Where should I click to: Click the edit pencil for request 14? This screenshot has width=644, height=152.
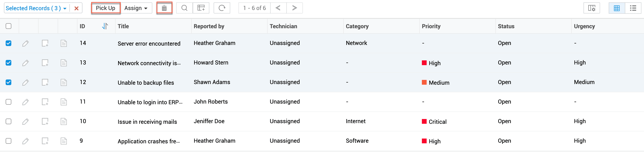25,43
